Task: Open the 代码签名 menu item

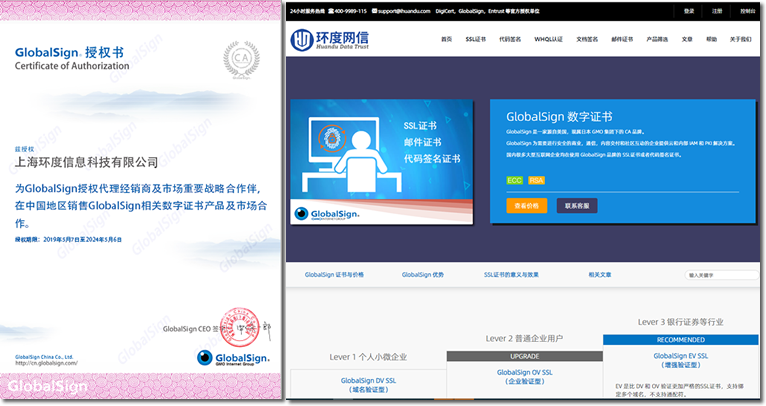Action: (510, 39)
